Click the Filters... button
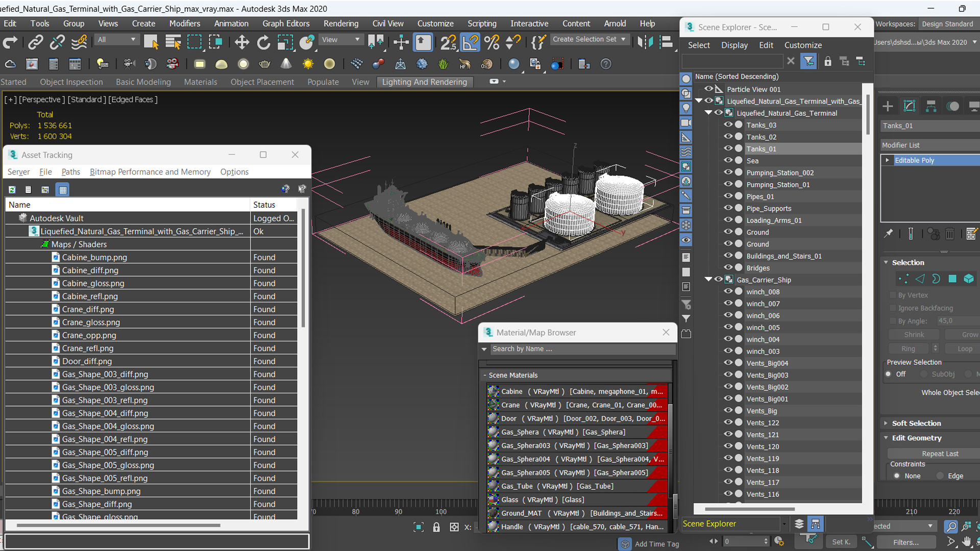 [906, 542]
